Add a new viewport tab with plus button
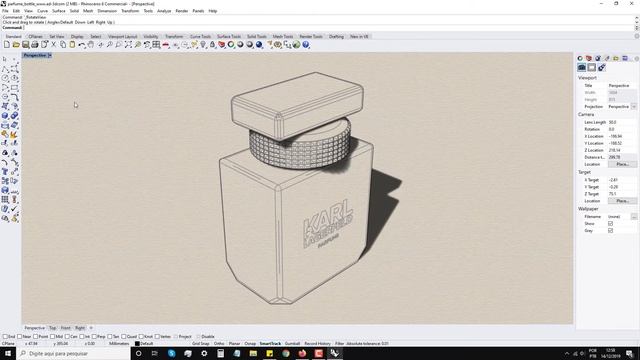This screenshot has height=360, width=640. (91, 328)
